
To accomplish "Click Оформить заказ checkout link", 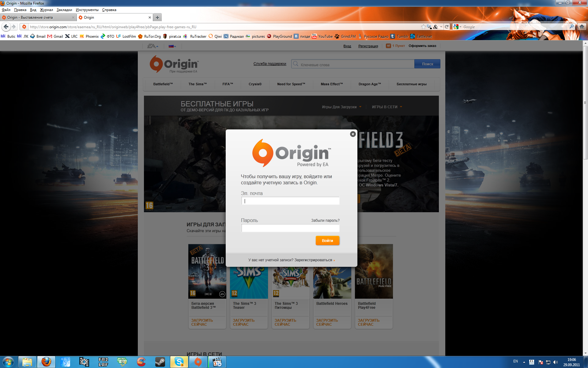I will [x=422, y=46].
